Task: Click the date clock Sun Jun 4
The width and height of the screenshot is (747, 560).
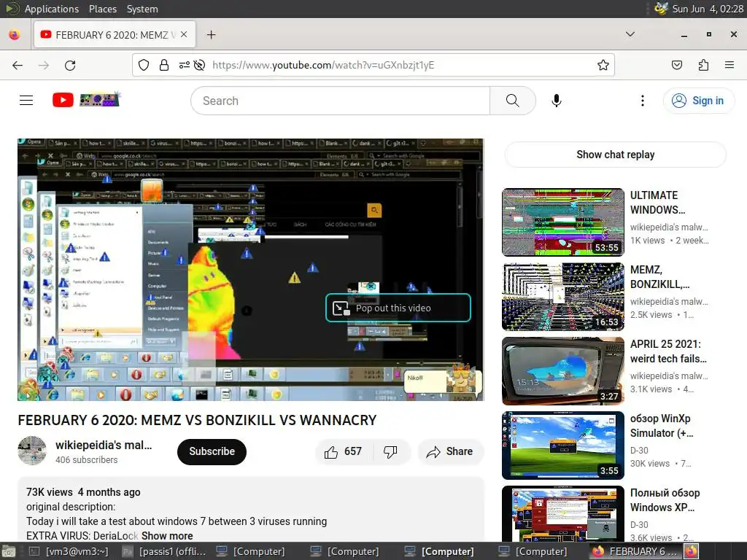Action: 708,9
